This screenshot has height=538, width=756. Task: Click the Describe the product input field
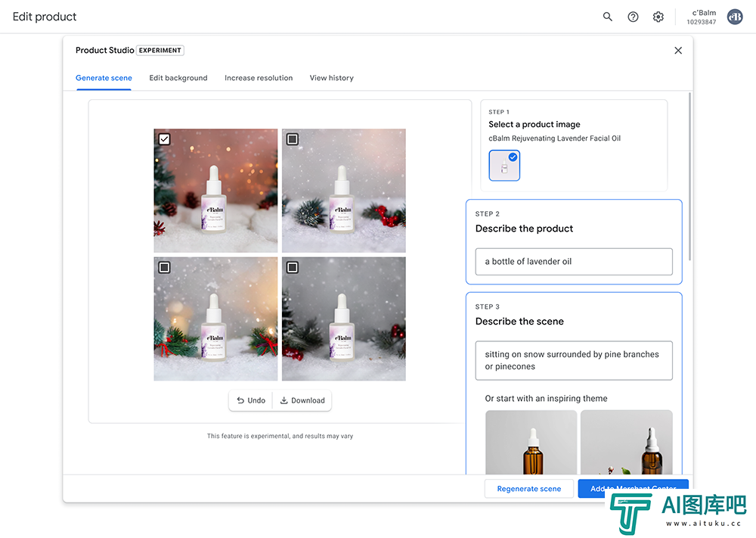pyautogui.click(x=574, y=262)
